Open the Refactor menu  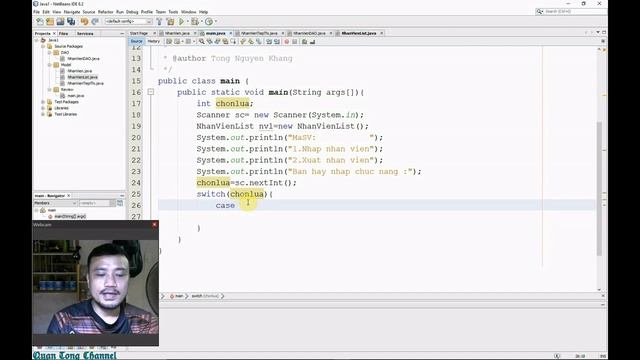[x=105, y=12]
